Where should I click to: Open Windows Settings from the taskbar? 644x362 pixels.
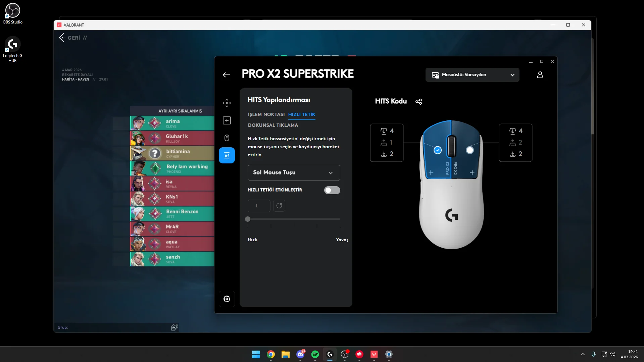[x=389, y=354]
